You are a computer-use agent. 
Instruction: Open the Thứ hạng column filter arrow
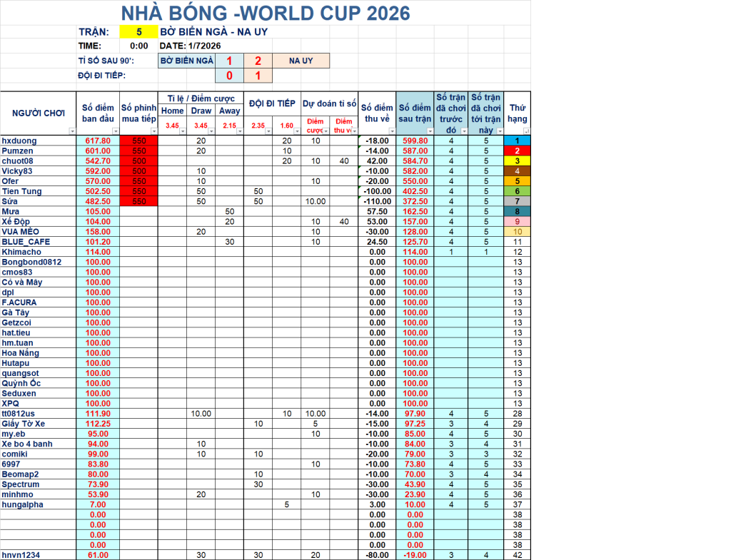527,131
